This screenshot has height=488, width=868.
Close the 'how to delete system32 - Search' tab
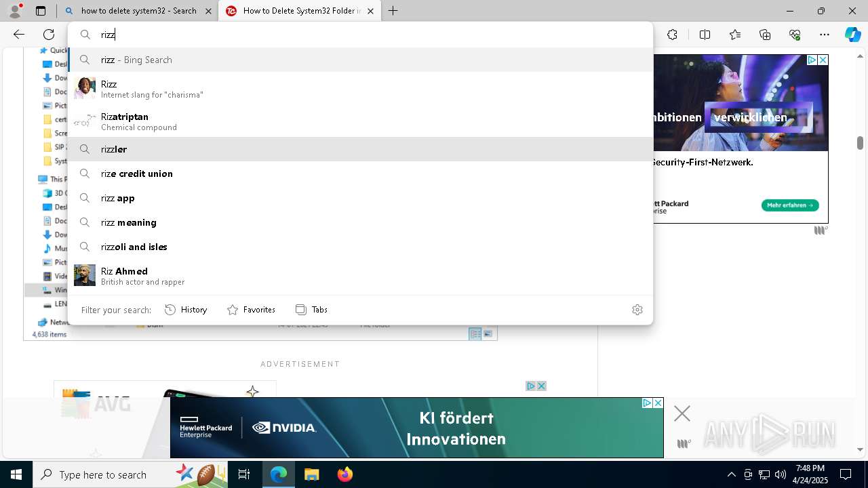point(208,11)
